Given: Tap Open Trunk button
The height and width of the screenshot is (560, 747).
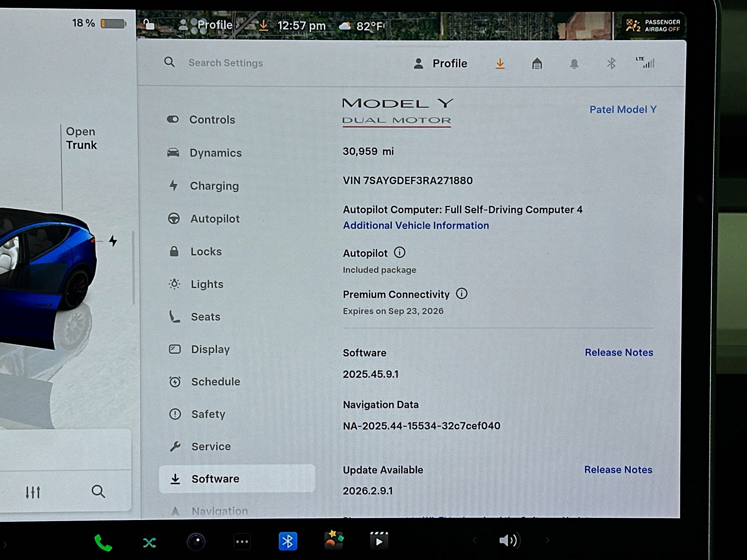Looking at the screenshot, I should click(81, 138).
